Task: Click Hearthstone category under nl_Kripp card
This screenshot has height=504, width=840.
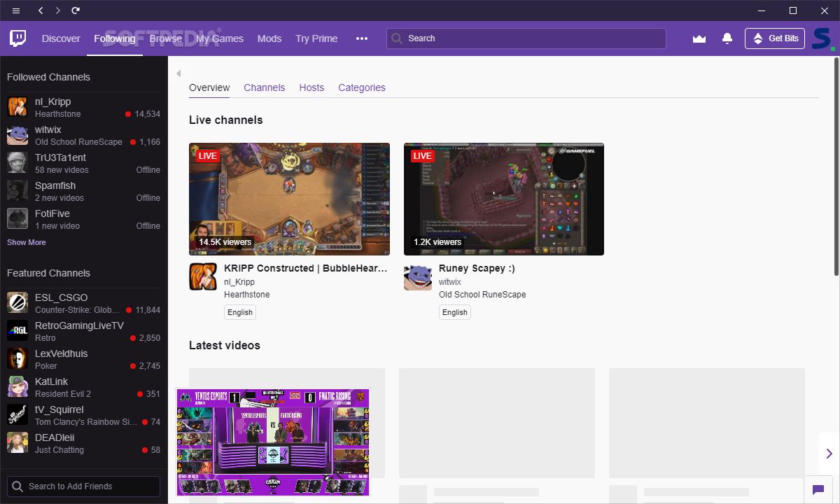Action: 246,295
